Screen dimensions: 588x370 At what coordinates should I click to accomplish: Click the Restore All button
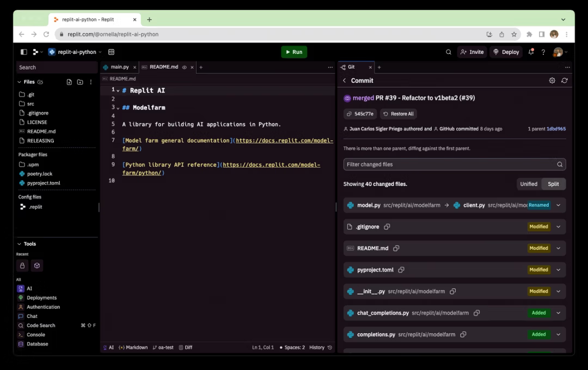point(398,114)
